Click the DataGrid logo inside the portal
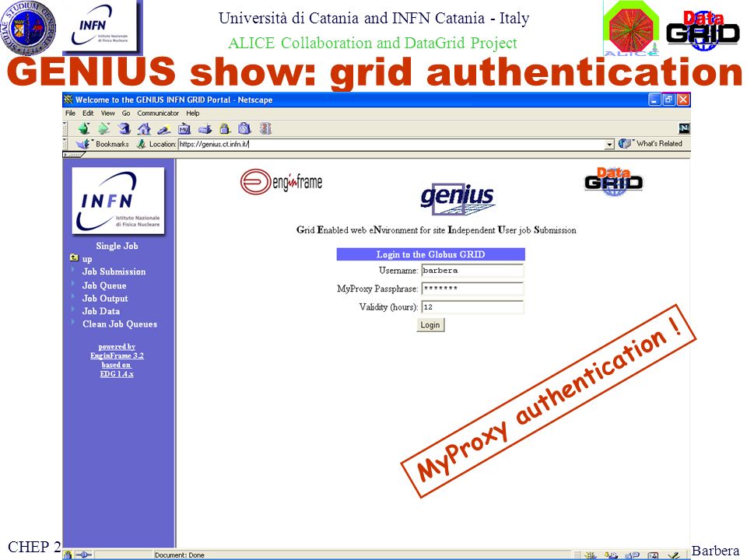Image resolution: width=747 pixels, height=560 pixels. [614, 181]
